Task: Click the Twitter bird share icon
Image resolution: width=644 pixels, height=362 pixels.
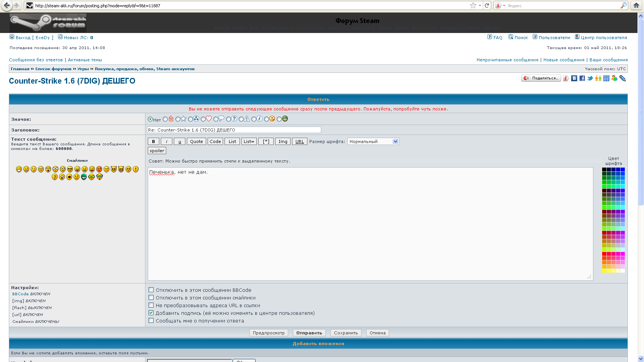Action: tap(590, 78)
